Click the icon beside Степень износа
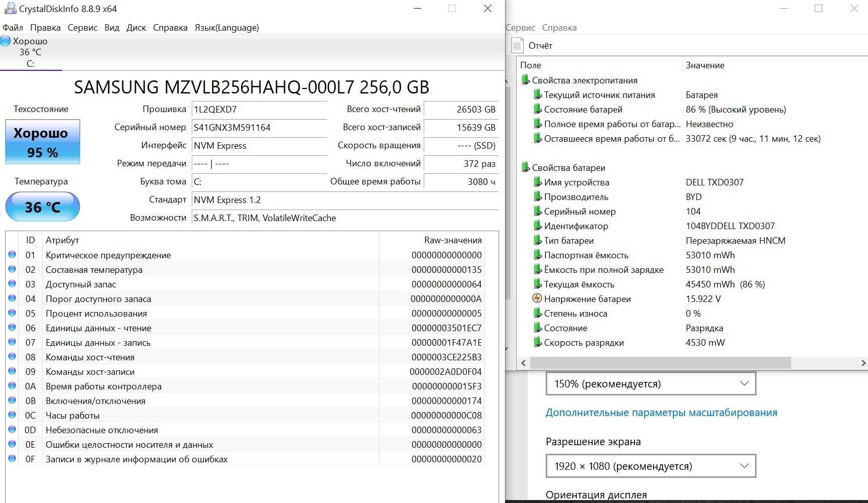Image resolution: width=868 pixels, height=503 pixels. coord(537,313)
